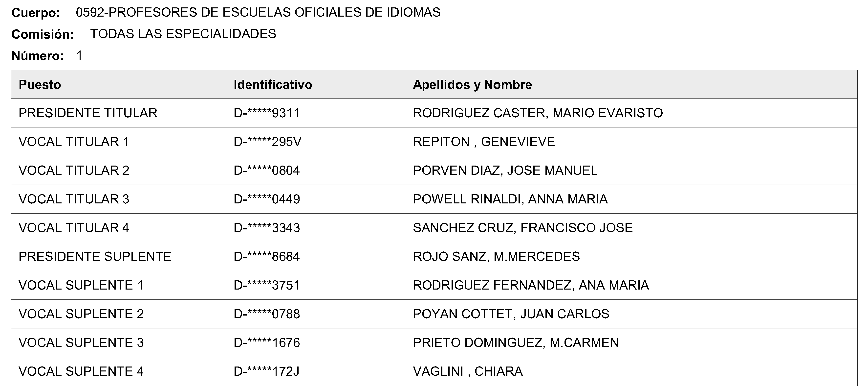Click the Cuerpo heading text 0592-PROFESORES

tap(258, 12)
